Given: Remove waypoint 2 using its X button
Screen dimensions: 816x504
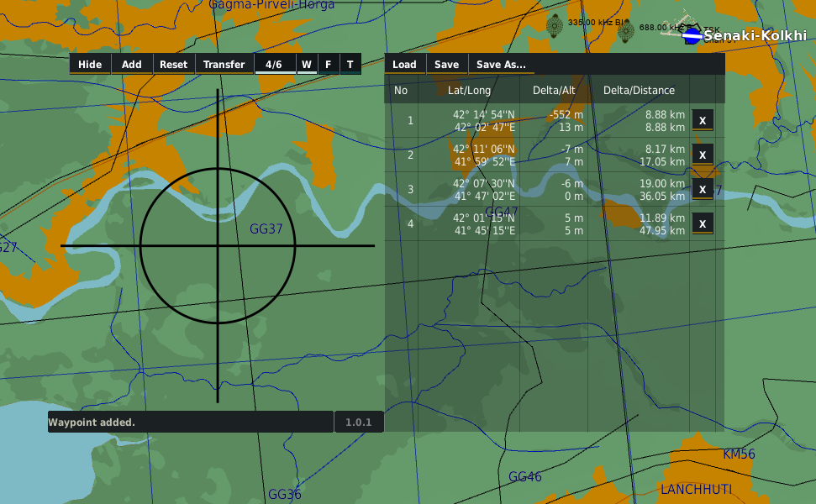Looking at the screenshot, I should [x=703, y=155].
